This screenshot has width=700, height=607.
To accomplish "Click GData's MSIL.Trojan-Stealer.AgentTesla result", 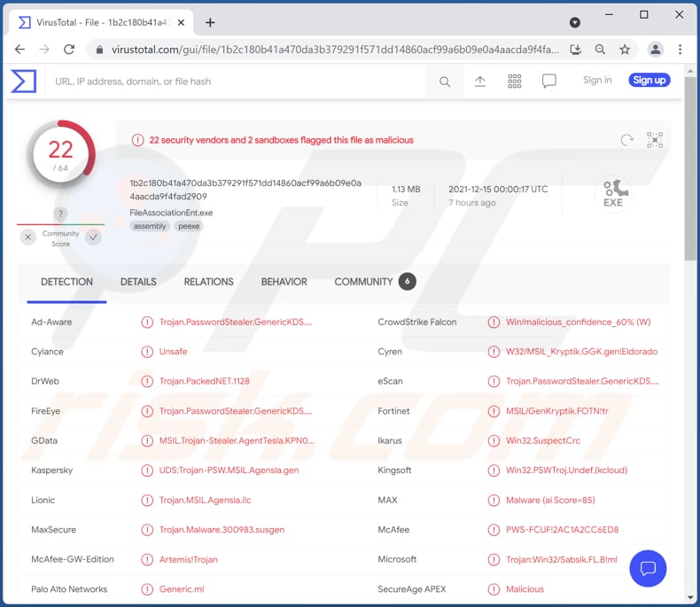I will pyautogui.click(x=237, y=440).
